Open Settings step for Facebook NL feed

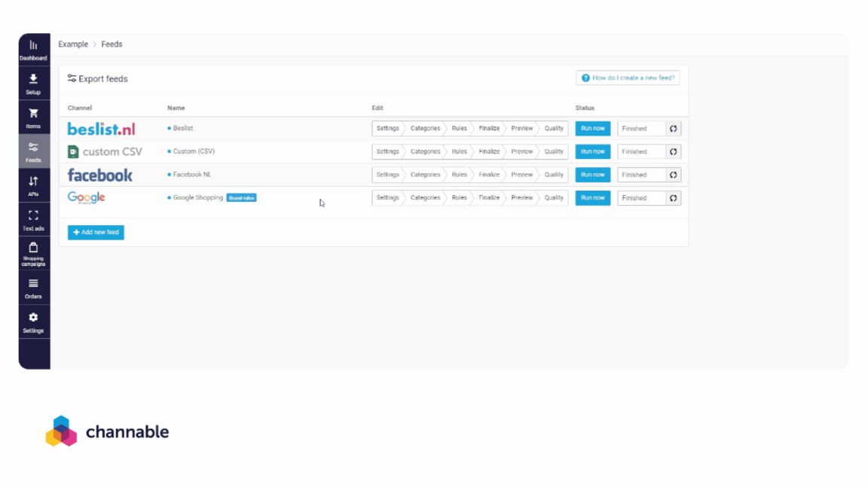[x=387, y=175]
